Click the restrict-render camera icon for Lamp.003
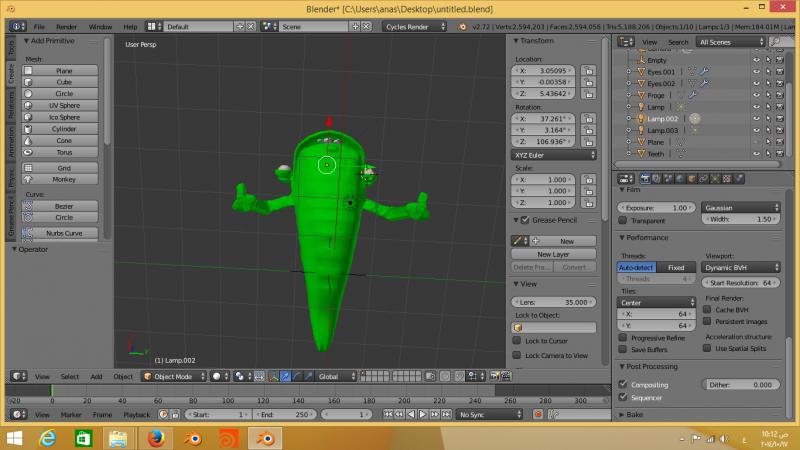This screenshot has width=800, height=450. pyautogui.click(x=779, y=130)
